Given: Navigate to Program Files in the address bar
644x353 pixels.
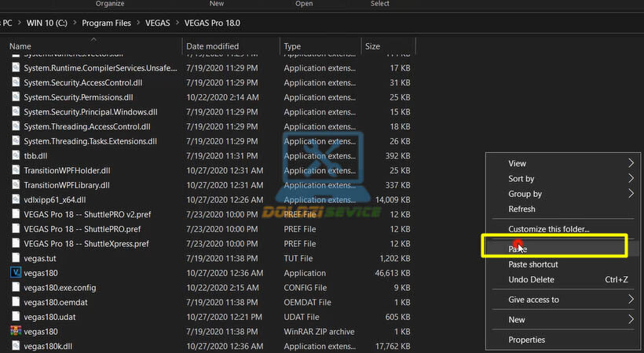Looking at the screenshot, I should point(106,23).
